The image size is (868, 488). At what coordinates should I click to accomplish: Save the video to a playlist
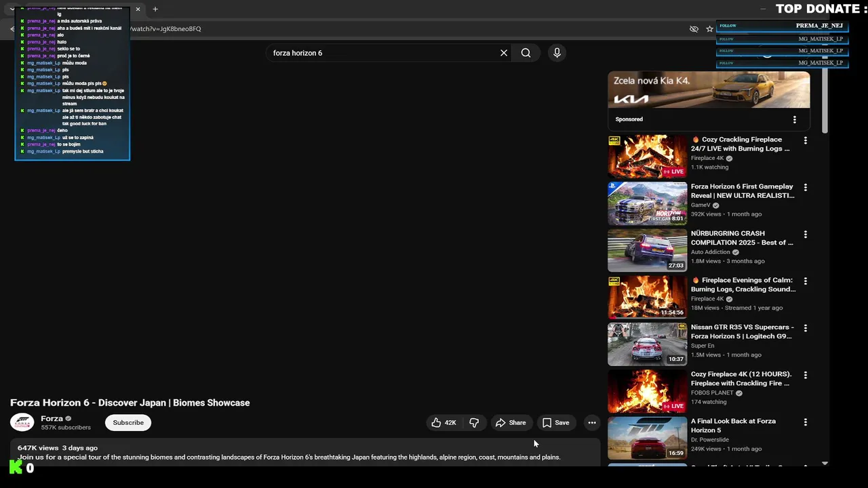click(x=555, y=423)
